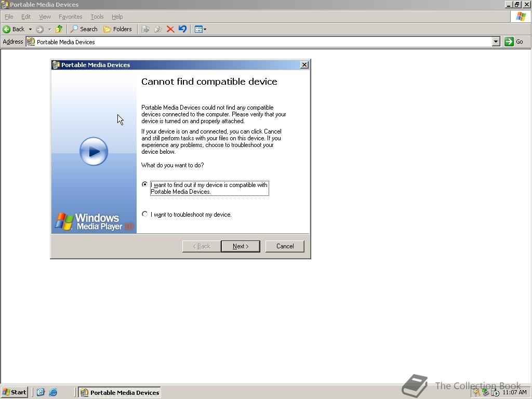The height and width of the screenshot is (399, 532).
Task: Click the red Delete X icon
Action: click(x=170, y=29)
